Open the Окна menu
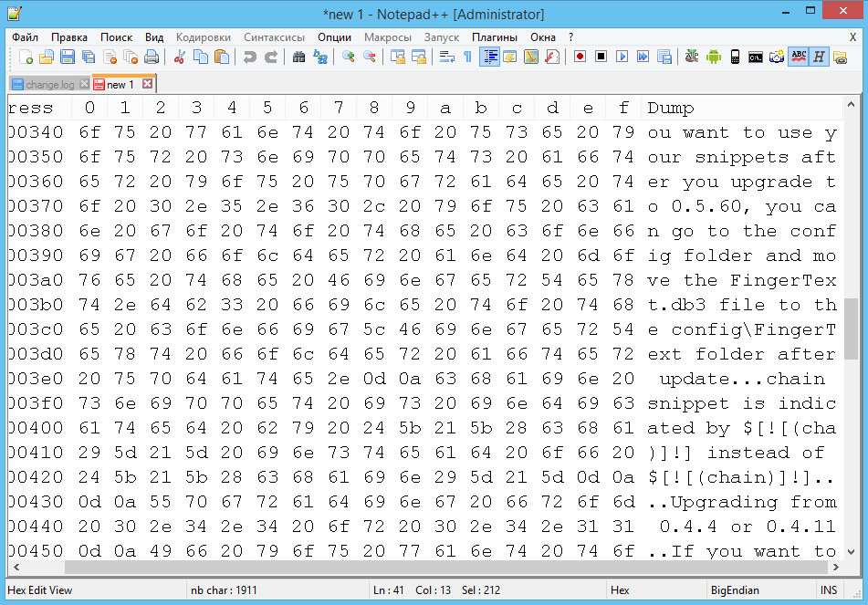Viewport: 868px width, 605px height. pos(542,37)
